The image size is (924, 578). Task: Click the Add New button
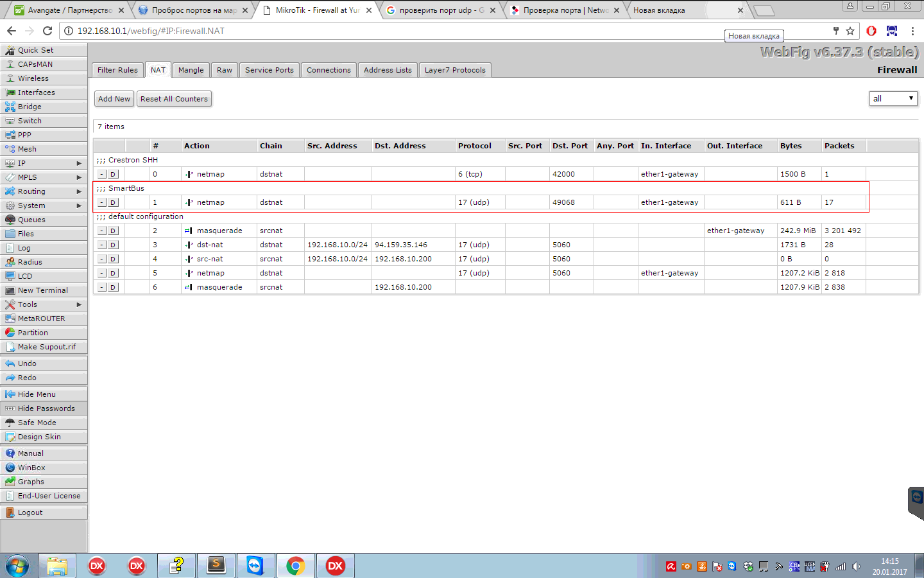(x=114, y=99)
